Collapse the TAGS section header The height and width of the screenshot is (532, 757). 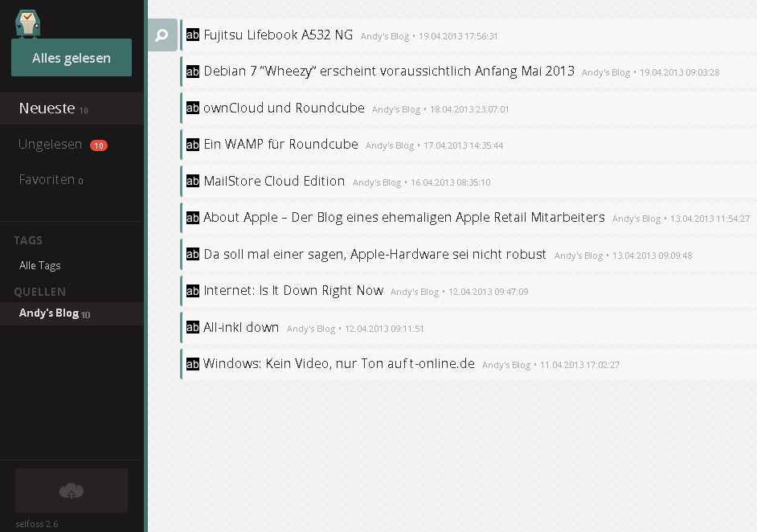coord(28,240)
